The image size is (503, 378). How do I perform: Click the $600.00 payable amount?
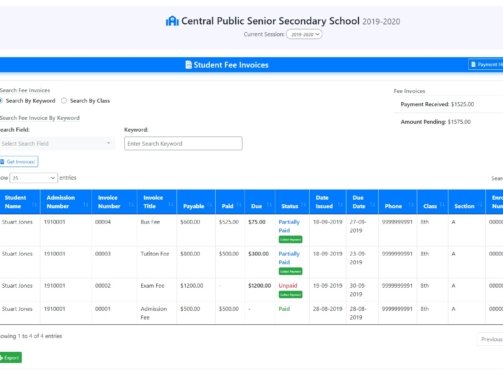click(190, 222)
